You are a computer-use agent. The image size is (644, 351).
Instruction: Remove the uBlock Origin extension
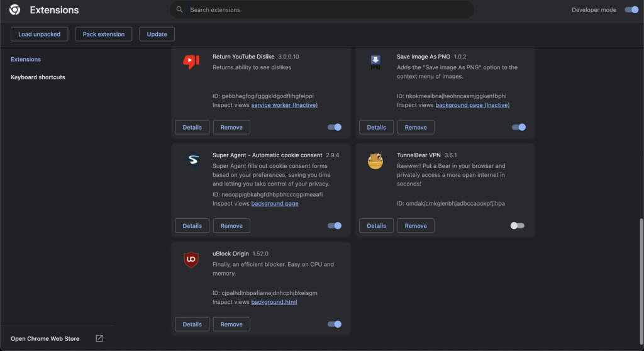[231, 325]
